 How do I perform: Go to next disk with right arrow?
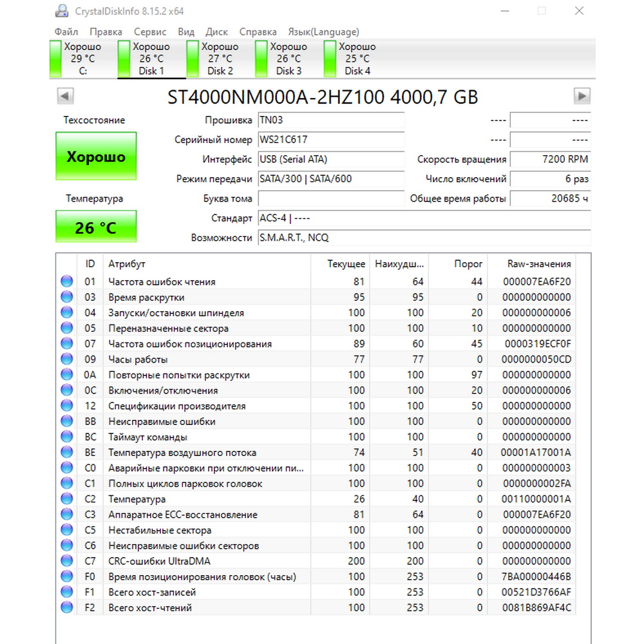coord(582,96)
